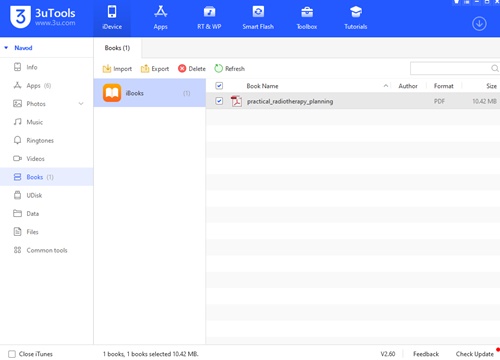Enable the Close iTunes checkbox
Image resolution: width=500 pixels, height=360 pixels.
[x=12, y=354]
